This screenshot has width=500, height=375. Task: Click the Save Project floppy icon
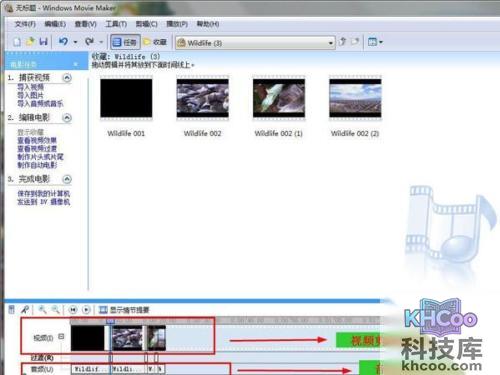pos(44,42)
